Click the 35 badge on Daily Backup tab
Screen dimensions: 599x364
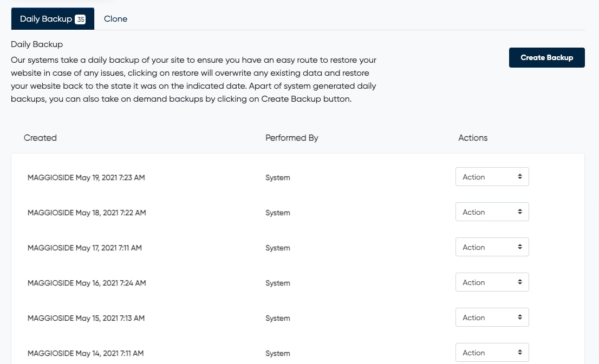click(x=80, y=19)
